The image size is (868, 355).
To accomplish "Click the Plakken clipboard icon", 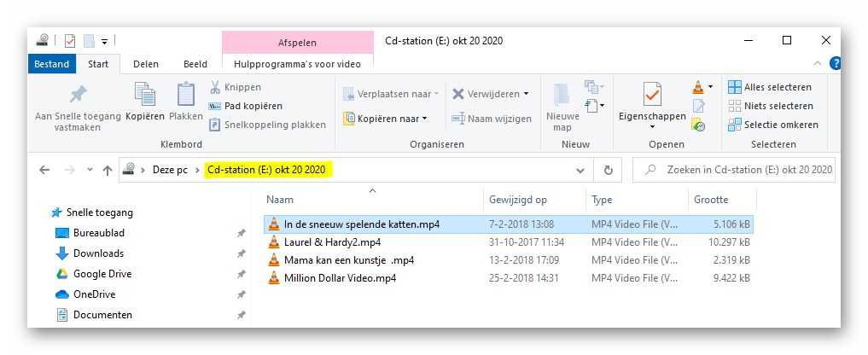I will (x=186, y=96).
